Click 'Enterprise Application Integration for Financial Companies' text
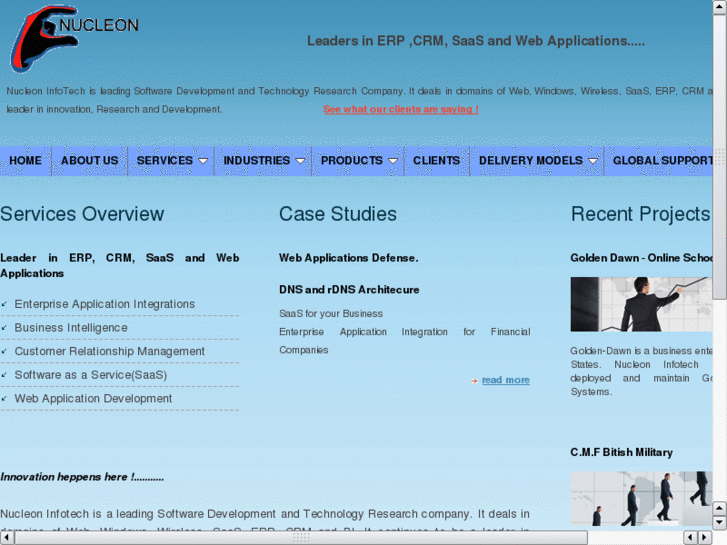The width and height of the screenshot is (727, 545). point(404,341)
